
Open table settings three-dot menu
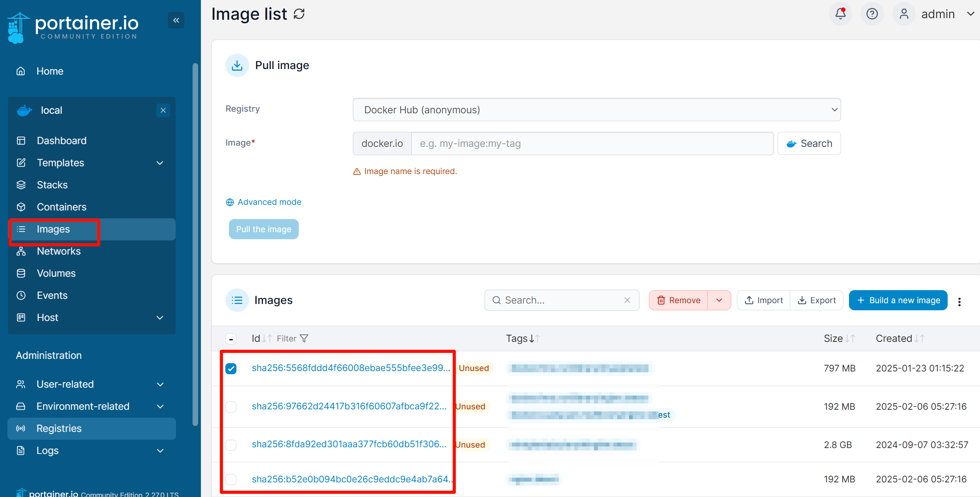[x=959, y=302]
